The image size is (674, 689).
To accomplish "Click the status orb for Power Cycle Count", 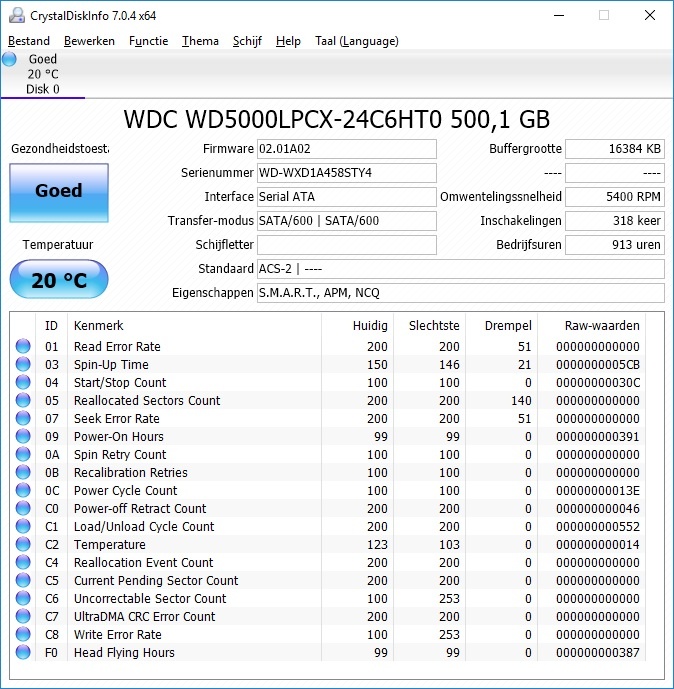I will pyautogui.click(x=23, y=490).
